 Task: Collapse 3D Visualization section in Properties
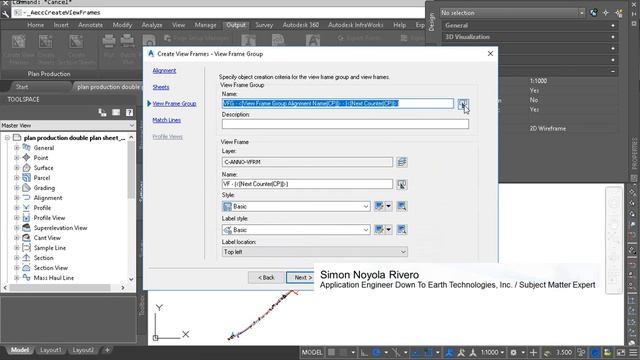(x=613, y=37)
